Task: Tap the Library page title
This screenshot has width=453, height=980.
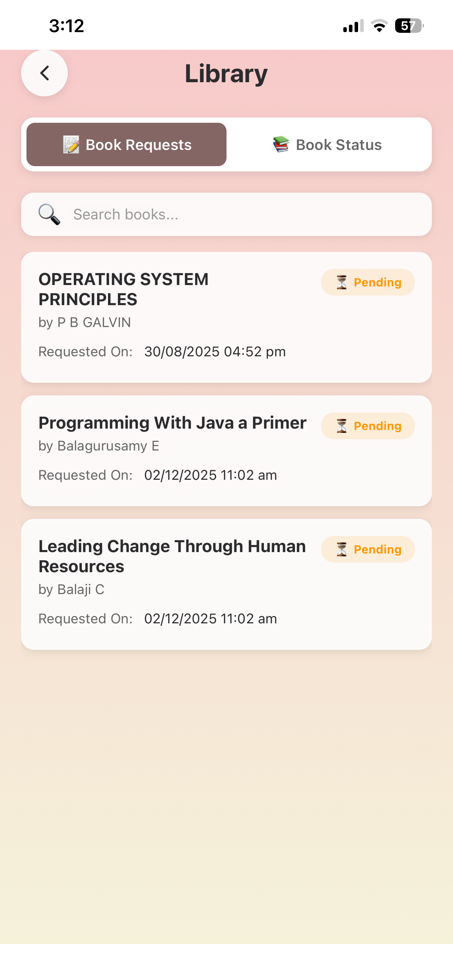Action: click(x=226, y=73)
